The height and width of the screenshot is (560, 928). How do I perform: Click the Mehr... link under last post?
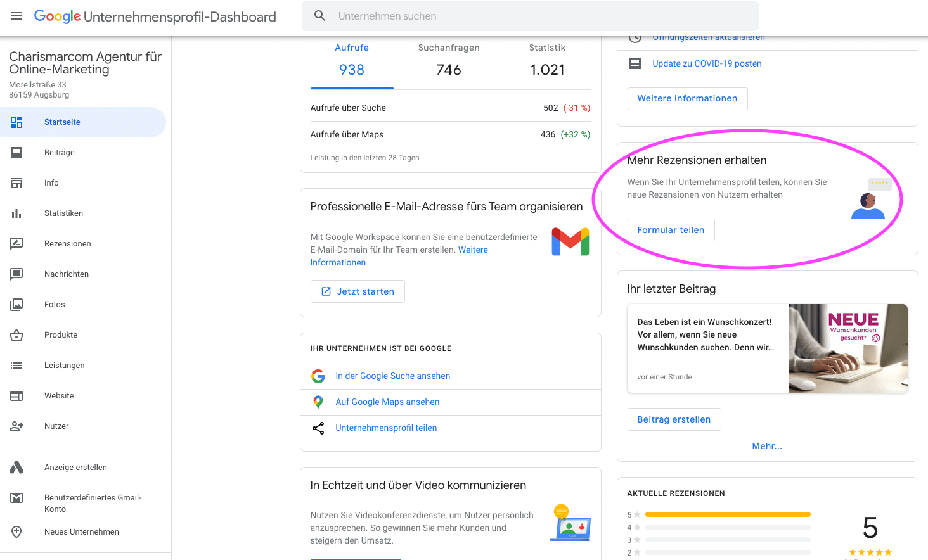click(x=767, y=447)
